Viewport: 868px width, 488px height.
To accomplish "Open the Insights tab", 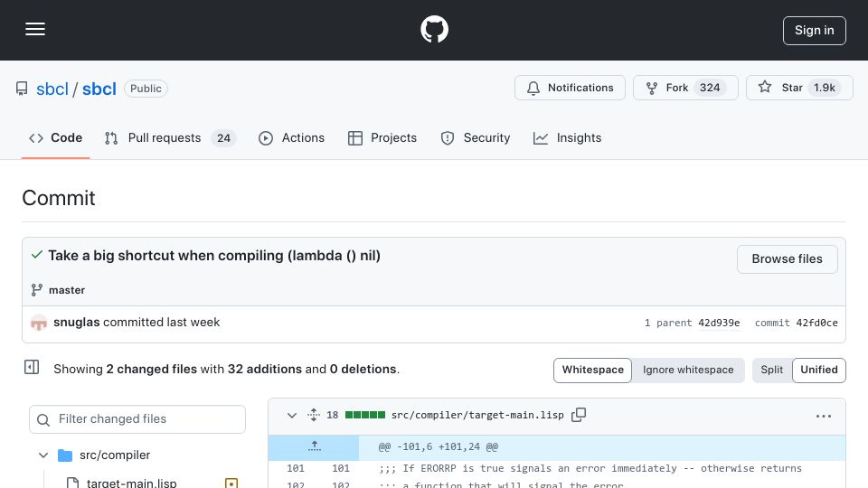I will tap(567, 137).
